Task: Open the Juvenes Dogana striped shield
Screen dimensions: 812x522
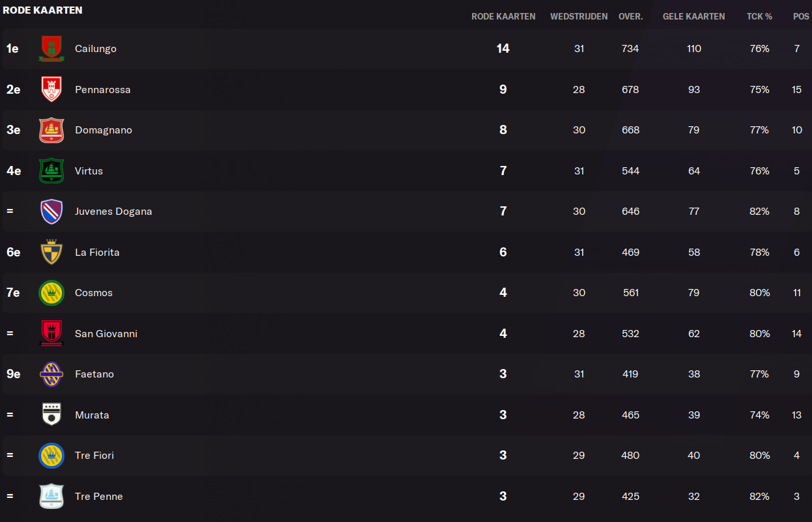Action: [51, 212]
